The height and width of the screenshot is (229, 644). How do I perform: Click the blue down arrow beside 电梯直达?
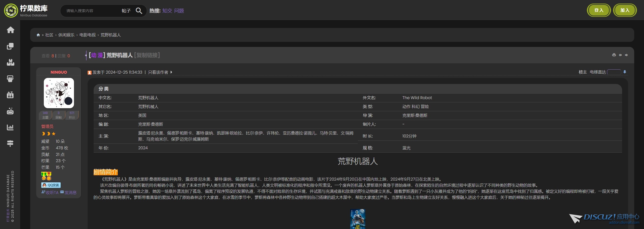point(625,72)
